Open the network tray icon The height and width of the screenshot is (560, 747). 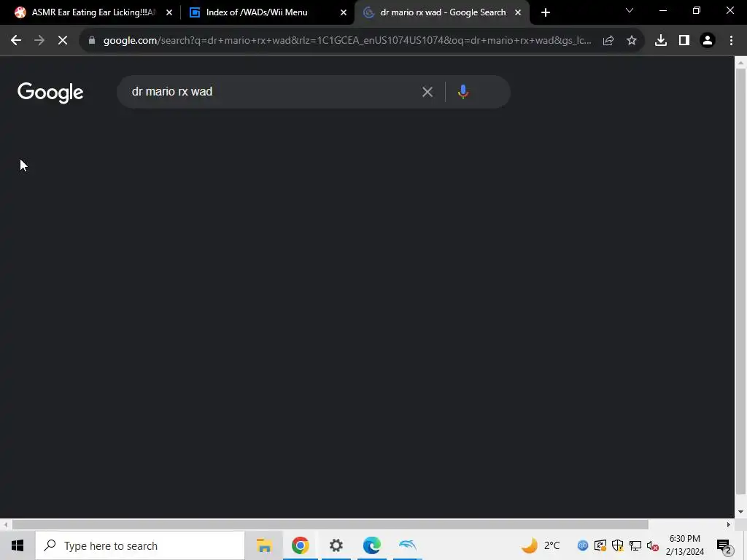(635, 545)
